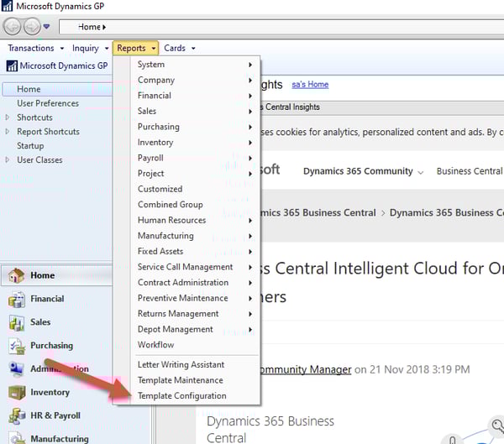Open the navigation history dropdown arrow
Screen dimensions: 504x444
click(46, 26)
